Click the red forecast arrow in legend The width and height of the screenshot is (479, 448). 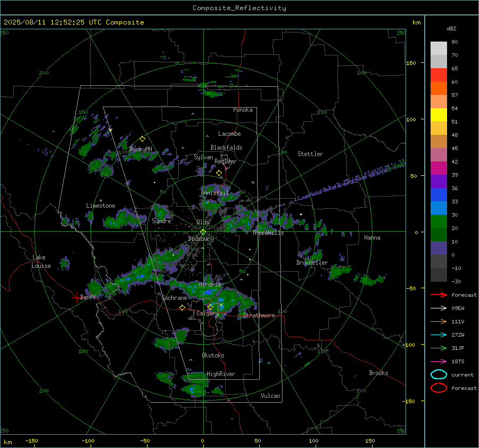tap(439, 295)
